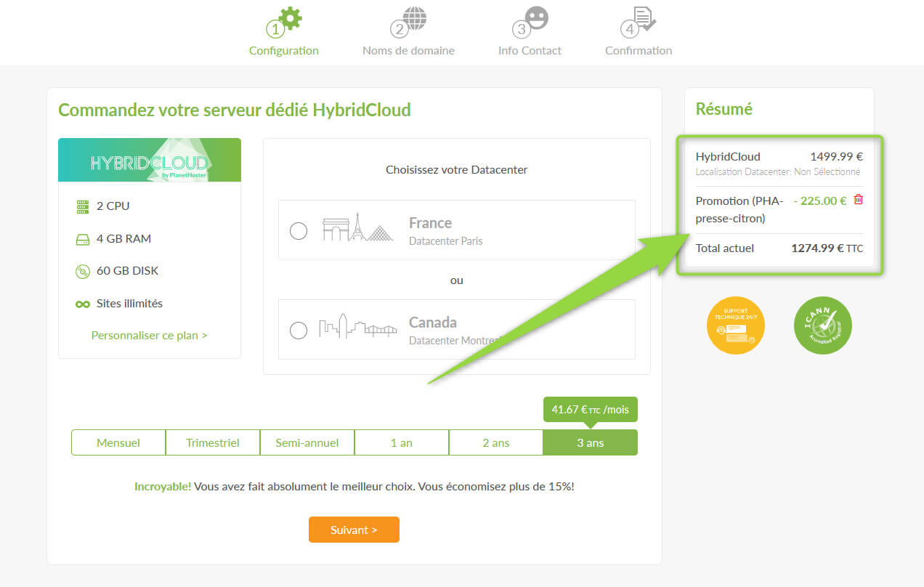Choose the Semi-annuel billing period
Screen dimensions: 924x587
(x=307, y=442)
